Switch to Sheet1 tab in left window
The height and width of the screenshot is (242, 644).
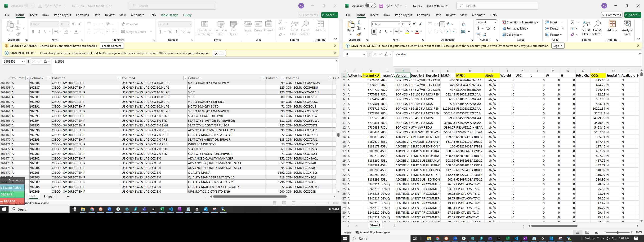[x=49, y=197]
